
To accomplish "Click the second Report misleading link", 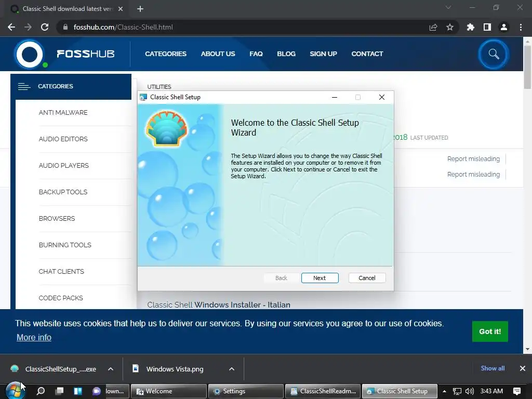I will [473, 175].
